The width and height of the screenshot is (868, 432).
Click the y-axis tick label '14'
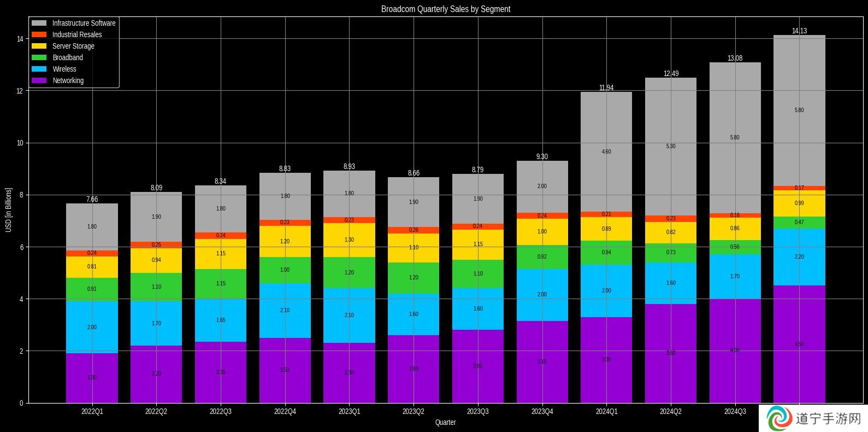pyautogui.click(x=20, y=39)
